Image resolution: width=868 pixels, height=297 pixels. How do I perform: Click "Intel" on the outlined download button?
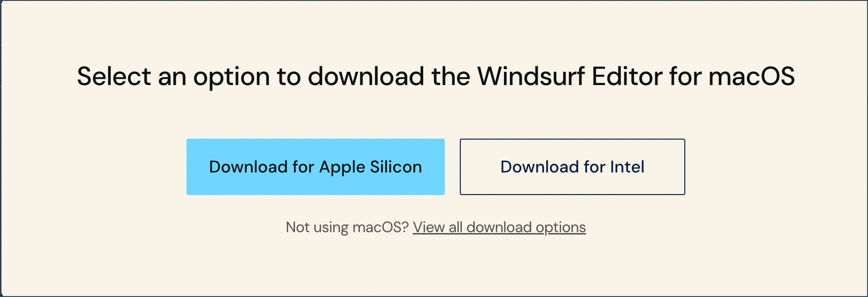pyautogui.click(x=627, y=167)
